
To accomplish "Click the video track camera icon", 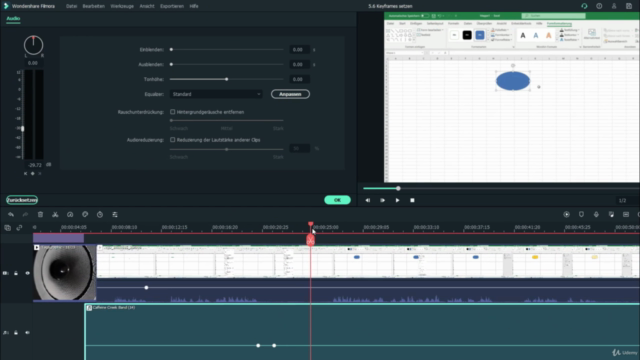I will [5, 273].
